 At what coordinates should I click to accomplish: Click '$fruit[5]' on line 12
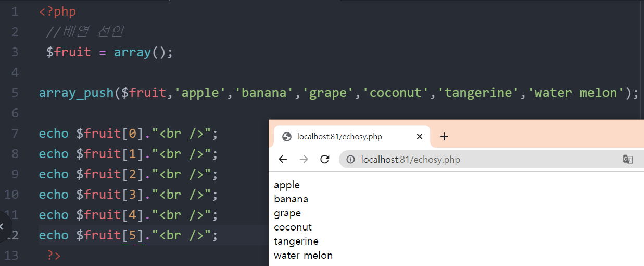pos(110,235)
